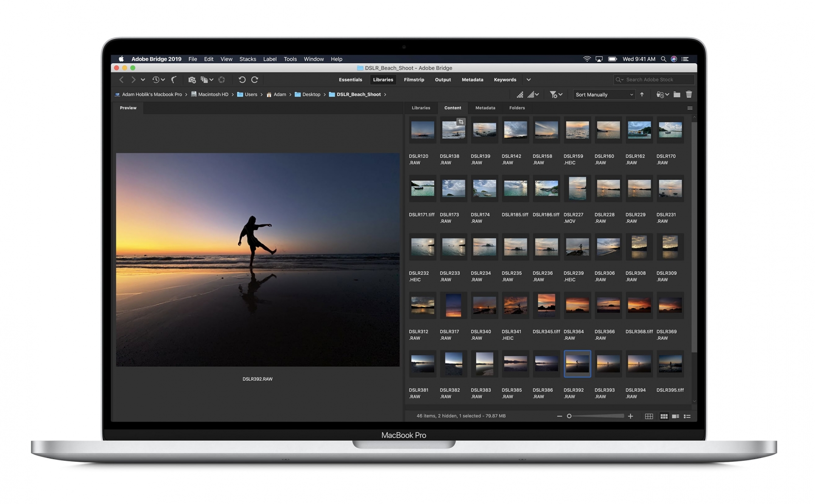Click the Get Photos from Camera icon

tap(192, 80)
